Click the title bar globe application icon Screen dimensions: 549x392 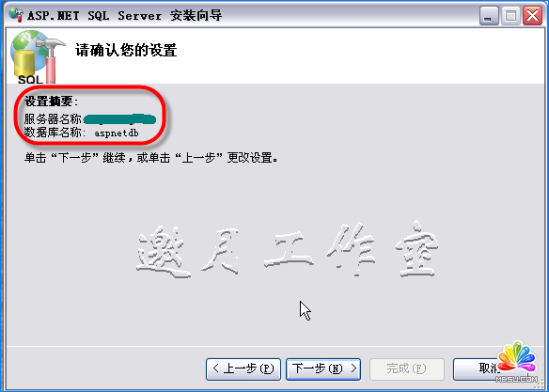pos(15,15)
